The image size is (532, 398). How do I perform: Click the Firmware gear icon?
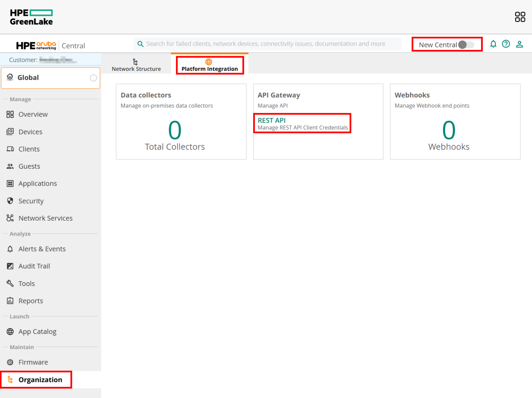[10, 362]
